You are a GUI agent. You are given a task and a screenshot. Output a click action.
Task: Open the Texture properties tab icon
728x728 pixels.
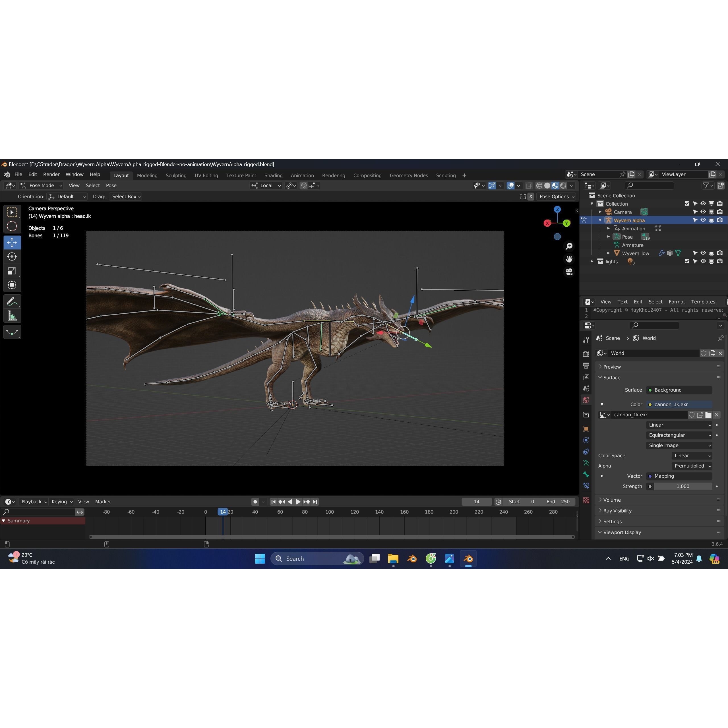tap(586, 500)
